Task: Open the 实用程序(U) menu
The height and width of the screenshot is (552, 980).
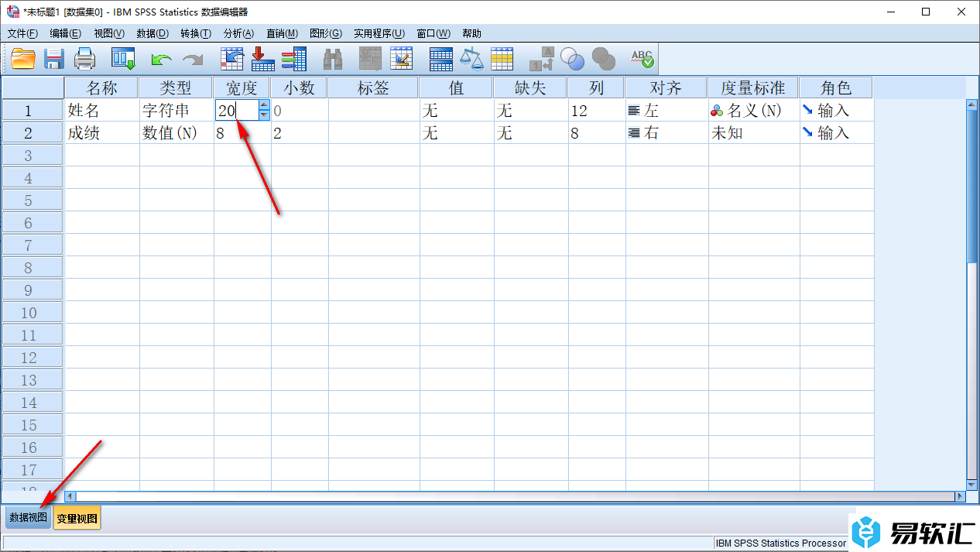Action: [x=379, y=33]
